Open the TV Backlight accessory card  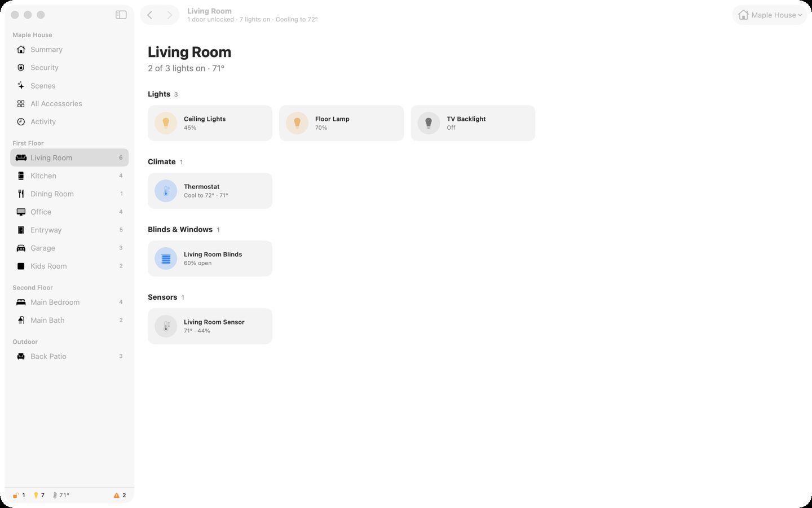point(473,123)
